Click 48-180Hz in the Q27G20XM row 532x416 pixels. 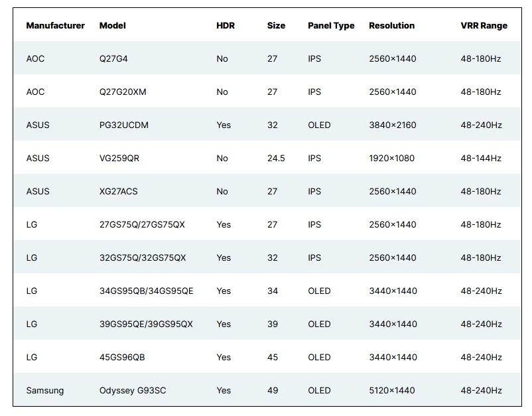481,92
